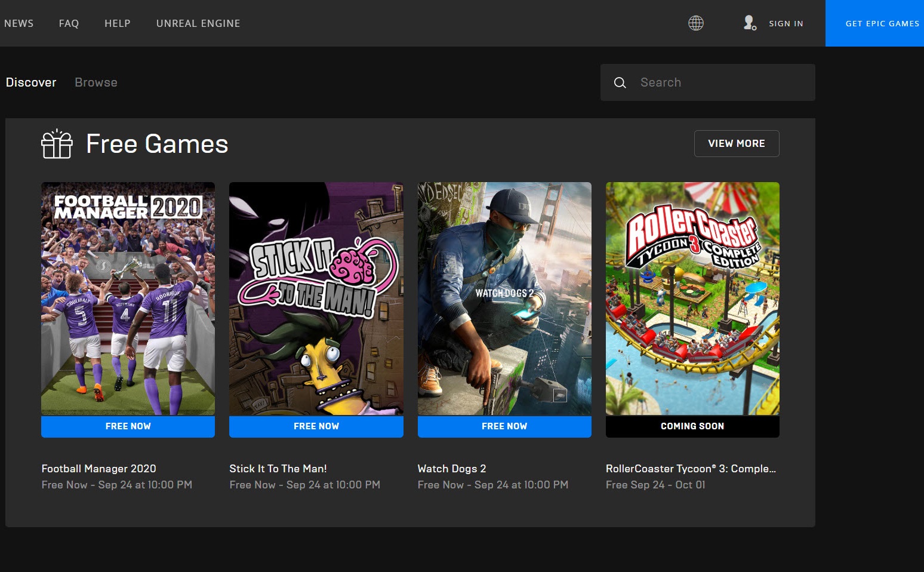Click the Football Manager 2020 title text
Viewport: 924px width, 572px height.
coord(98,469)
